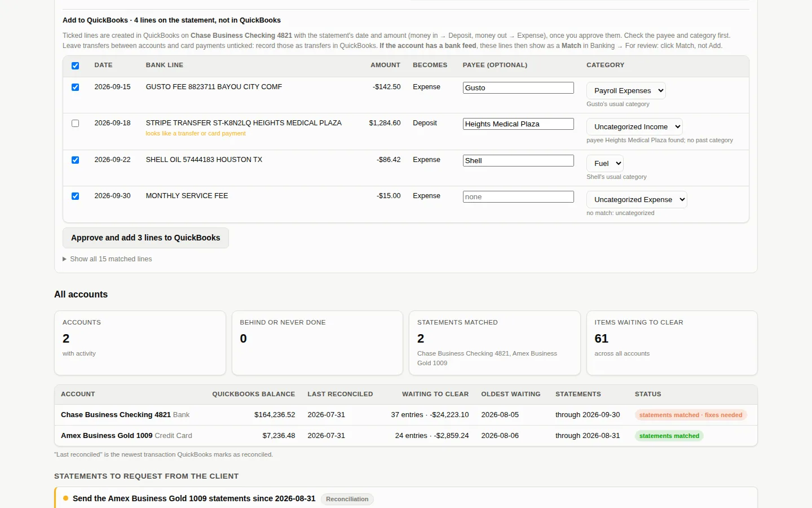This screenshot has height=508, width=812.
Task: Open the Payroll Expenses category dropdown
Action: pos(626,91)
